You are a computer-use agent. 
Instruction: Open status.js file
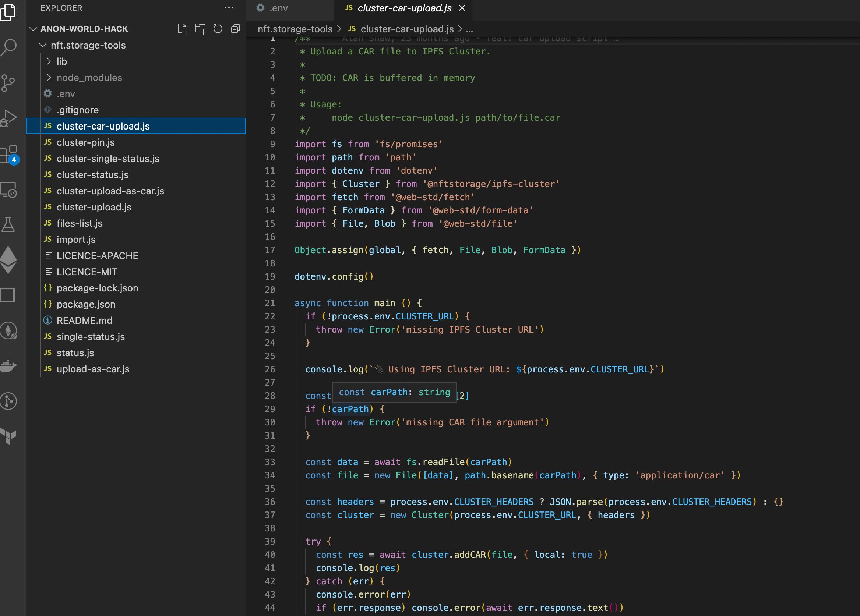(x=136, y=353)
